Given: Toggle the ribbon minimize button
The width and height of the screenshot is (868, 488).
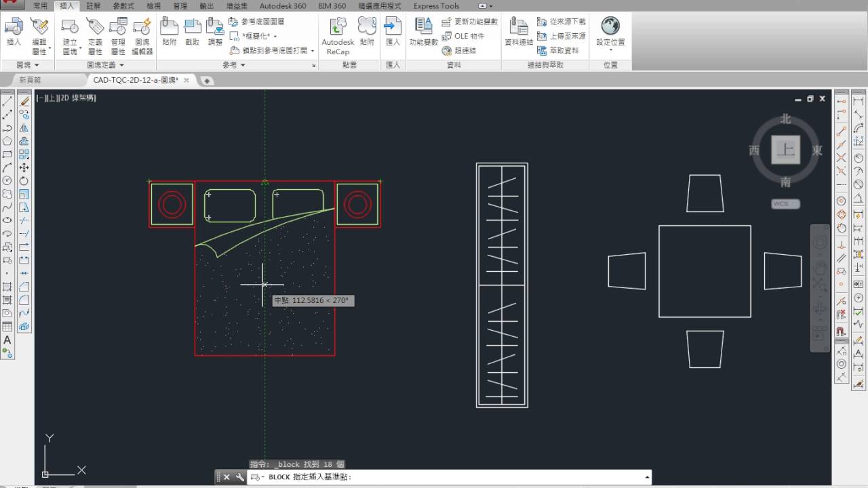Looking at the screenshot, I should pos(482,6).
